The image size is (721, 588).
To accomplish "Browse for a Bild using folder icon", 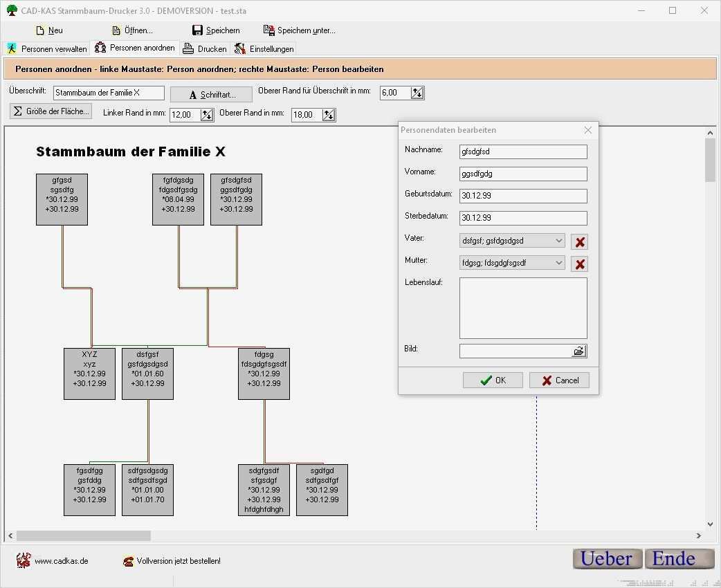I will pyautogui.click(x=578, y=351).
